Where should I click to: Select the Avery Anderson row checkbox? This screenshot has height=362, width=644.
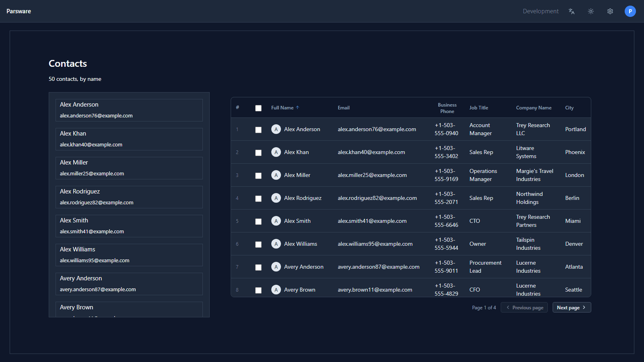258,267
